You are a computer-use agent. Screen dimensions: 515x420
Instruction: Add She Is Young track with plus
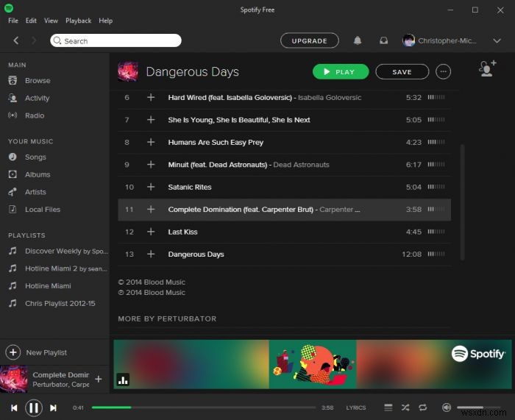151,120
